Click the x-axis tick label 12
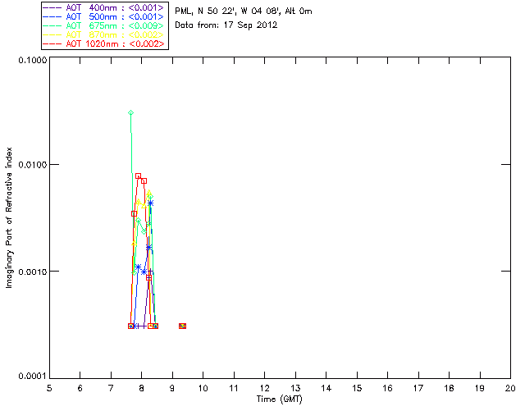The height and width of the screenshot is (420, 525). point(264,387)
